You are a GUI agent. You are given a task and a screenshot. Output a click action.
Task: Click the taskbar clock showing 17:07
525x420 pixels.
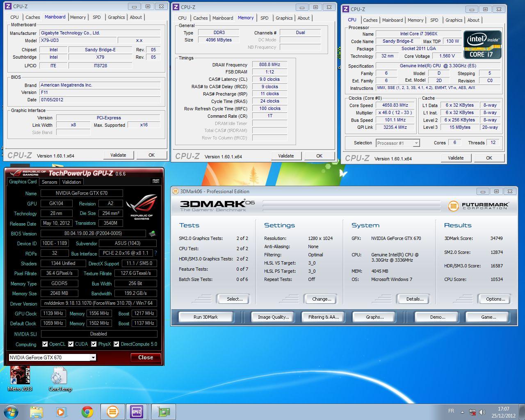(x=504, y=412)
